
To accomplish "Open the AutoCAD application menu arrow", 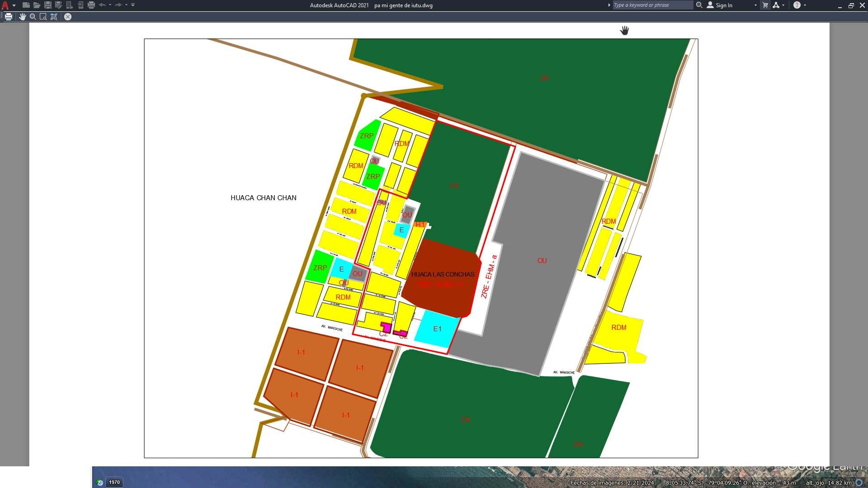I will pos(14,5).
